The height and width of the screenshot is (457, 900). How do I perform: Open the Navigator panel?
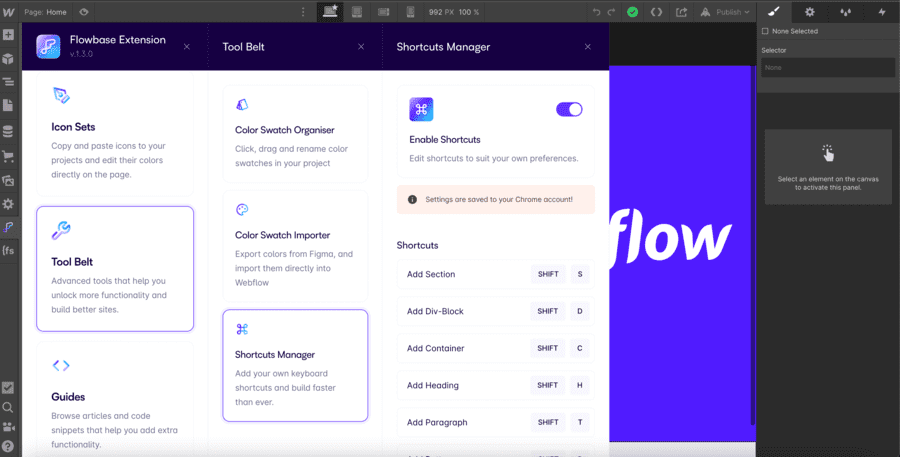tap(8, 82)
